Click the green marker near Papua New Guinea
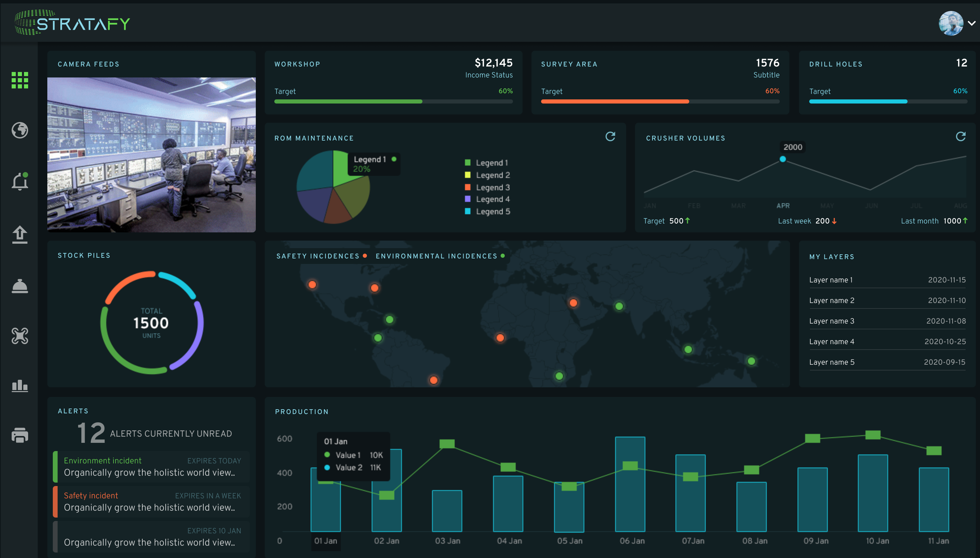Viewport: 980px width, 558px height. coord(752,361)
